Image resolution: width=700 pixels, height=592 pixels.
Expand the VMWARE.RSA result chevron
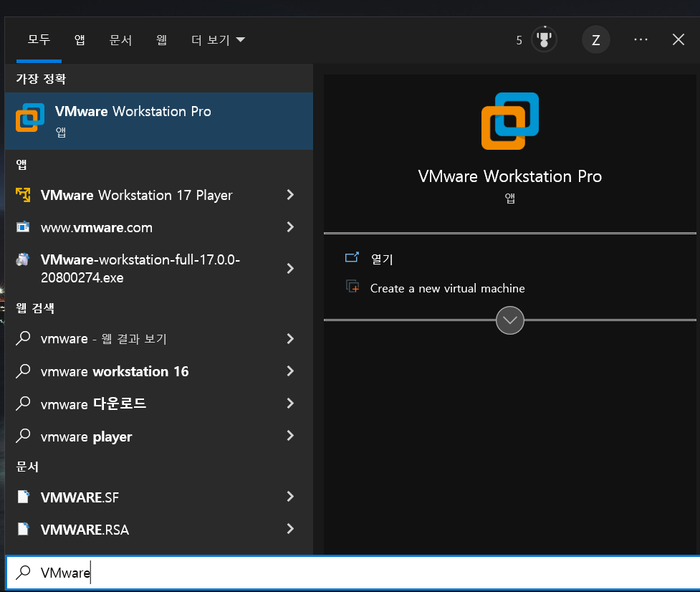pyautogui.click(x=290, y=529)
